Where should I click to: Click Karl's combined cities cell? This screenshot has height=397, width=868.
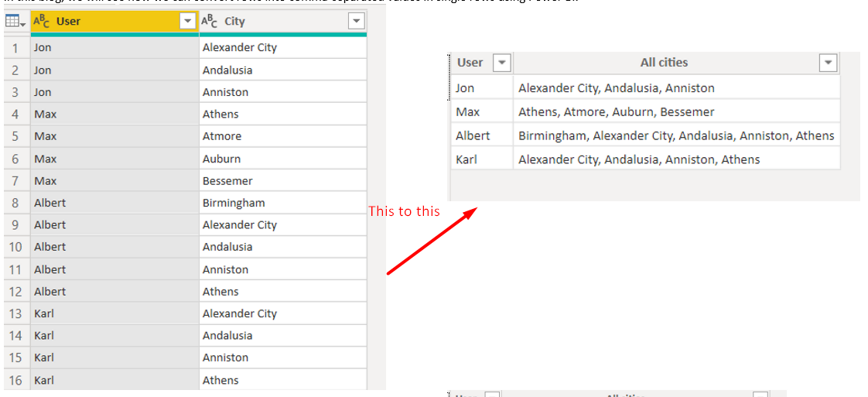676,159
